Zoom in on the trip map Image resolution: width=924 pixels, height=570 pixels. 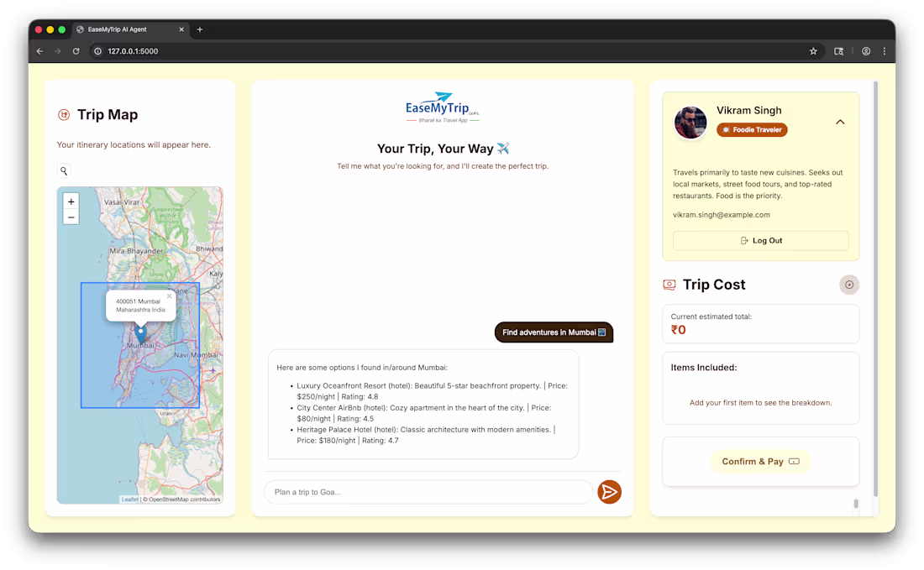71,201
